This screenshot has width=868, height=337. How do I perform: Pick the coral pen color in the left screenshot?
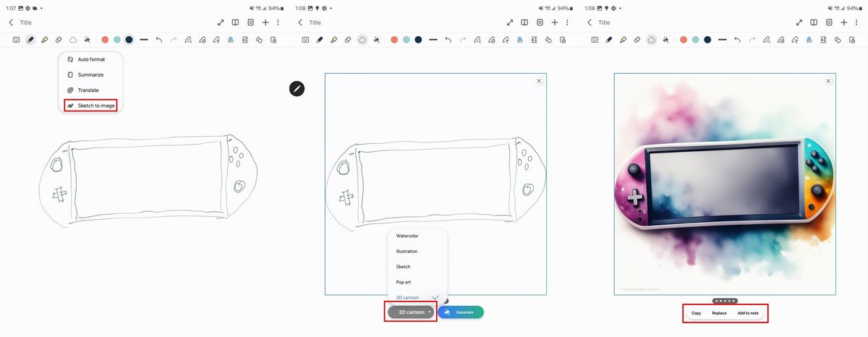[x=105, y=40]
